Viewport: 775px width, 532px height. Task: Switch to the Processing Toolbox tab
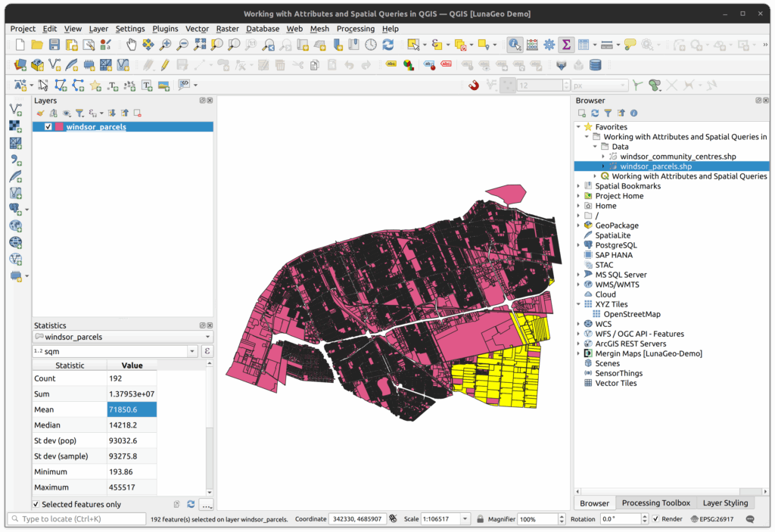pyautogui.click(x=655, y=503)
